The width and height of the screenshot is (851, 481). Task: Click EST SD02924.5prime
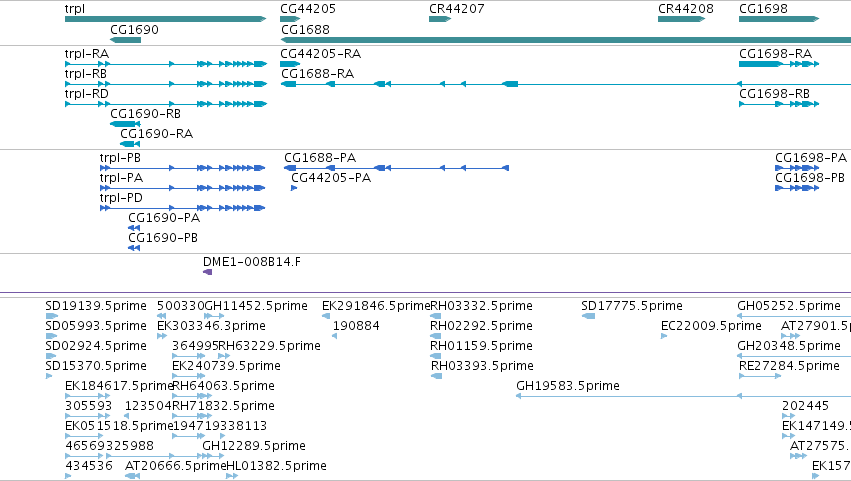pyautogui.click(x=51, y=356)
